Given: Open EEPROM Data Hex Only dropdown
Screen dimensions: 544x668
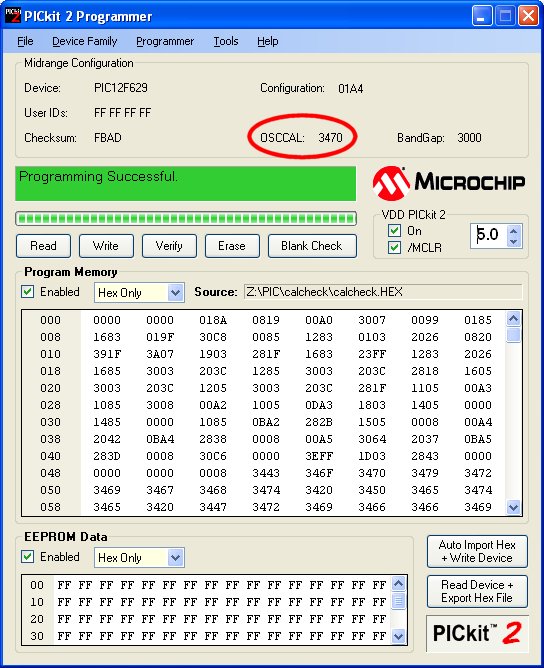Looking at the screenshot, I should pyautogui.click(x=175, y=558).
